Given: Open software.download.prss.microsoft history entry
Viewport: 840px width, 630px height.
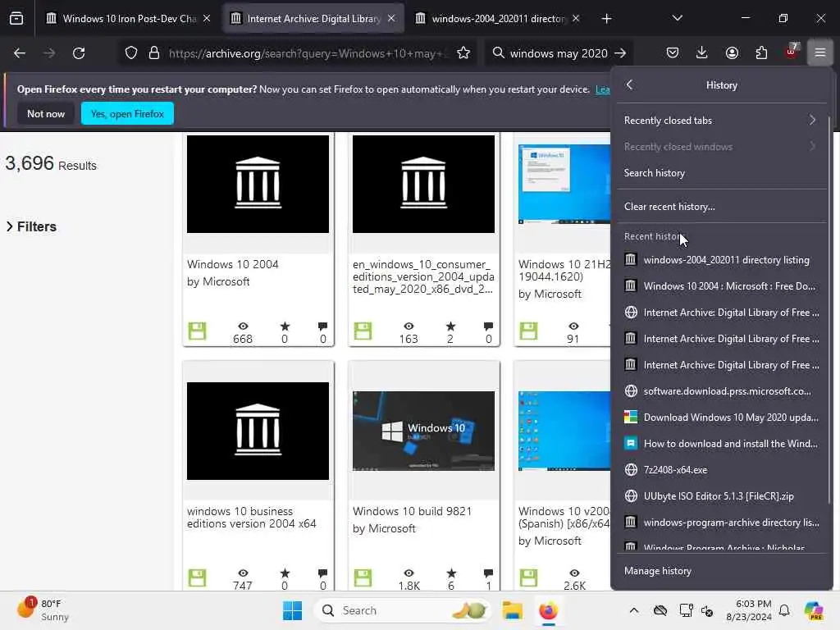Looking at the screenshot, I should 720,391.
